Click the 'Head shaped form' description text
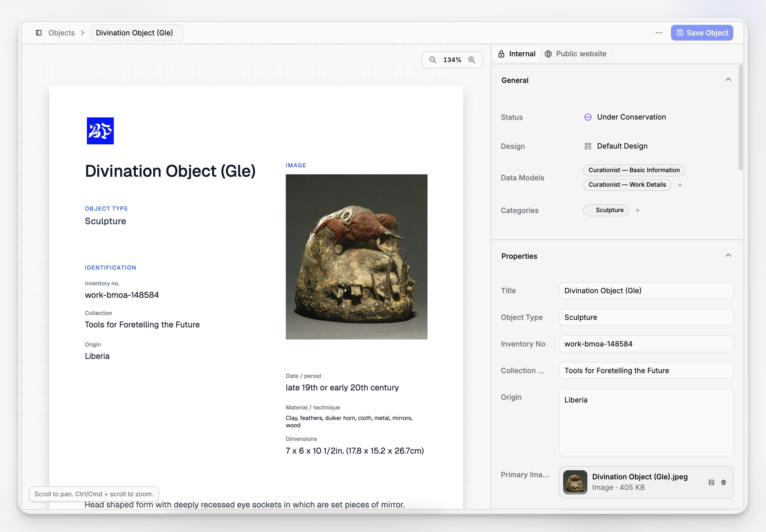The width and height of the screenshot is (766, 532). pos(245,505)
